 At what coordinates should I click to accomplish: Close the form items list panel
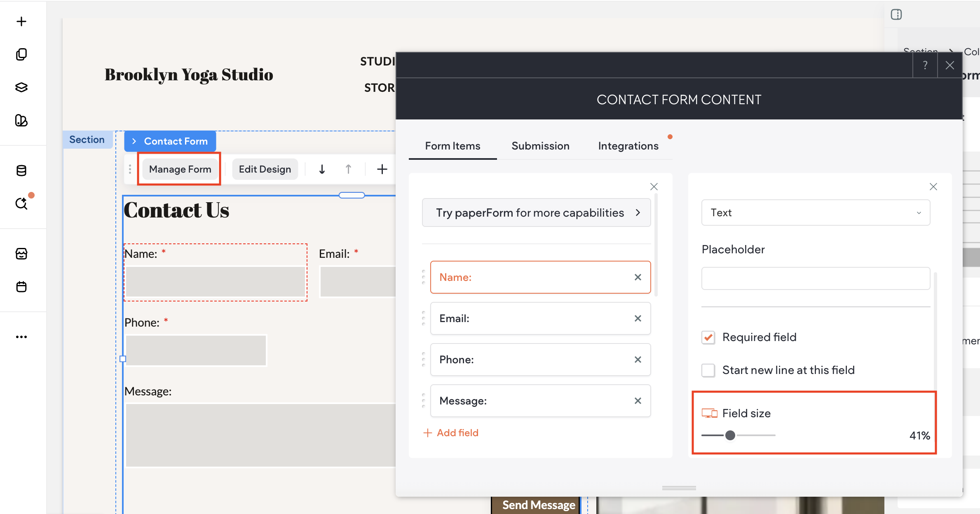(x=654, y=187)
